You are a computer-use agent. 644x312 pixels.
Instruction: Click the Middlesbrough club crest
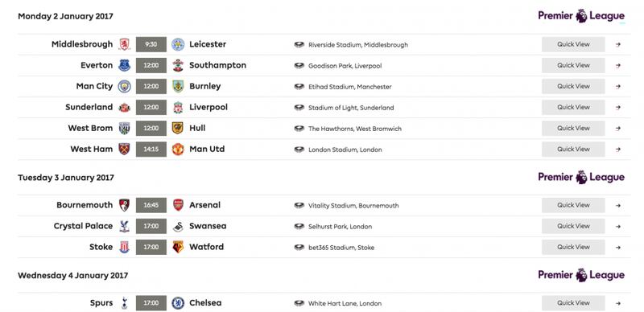[125, 44]
